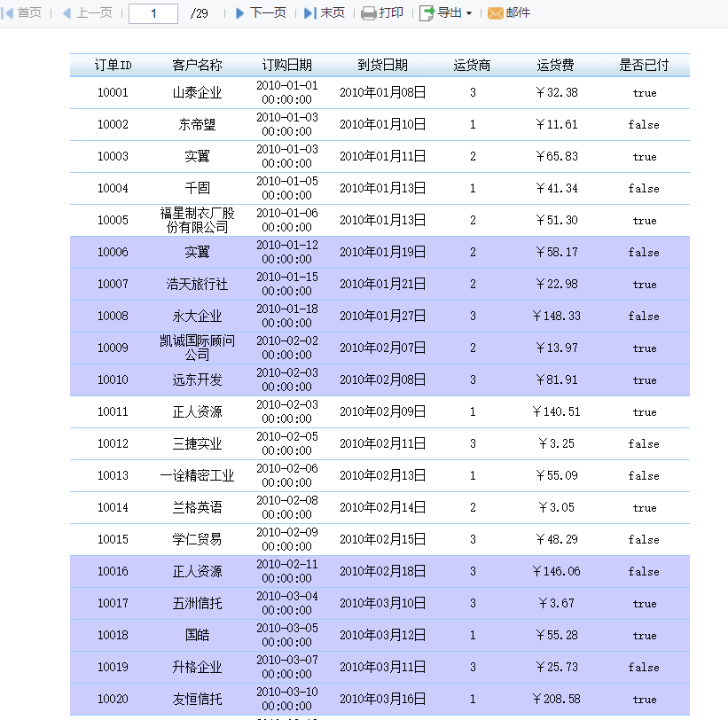Click customer name 浩天旅行社
728x720 pixels.
197,284
